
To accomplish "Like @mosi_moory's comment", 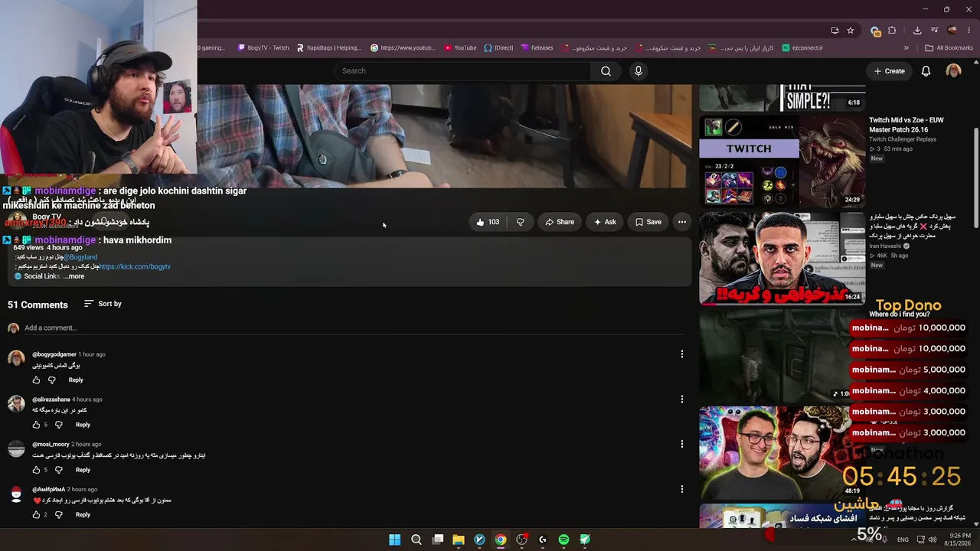I will pyautogui.click(x=36, y=470).
